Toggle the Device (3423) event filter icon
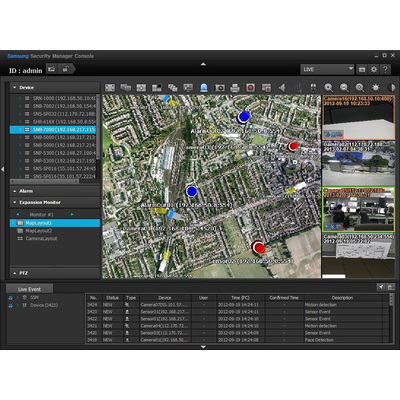The width and height of the screenshot is (400, 400). [x=10, y=305]
